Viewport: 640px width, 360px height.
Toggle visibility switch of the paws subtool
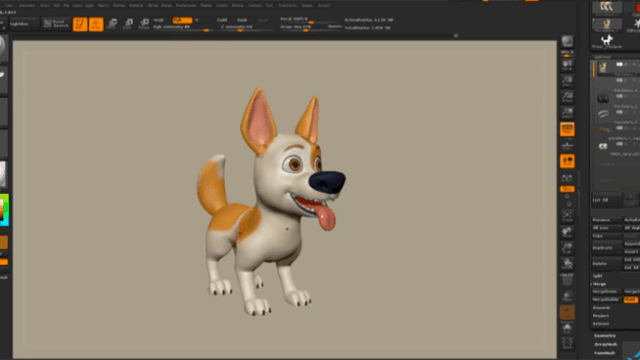[x=620, y=96]
